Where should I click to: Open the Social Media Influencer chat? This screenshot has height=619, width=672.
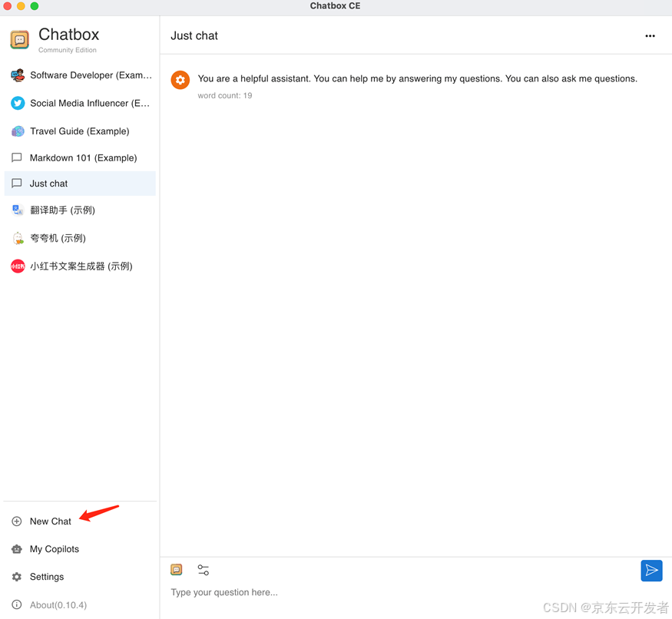tap(80, 104)
